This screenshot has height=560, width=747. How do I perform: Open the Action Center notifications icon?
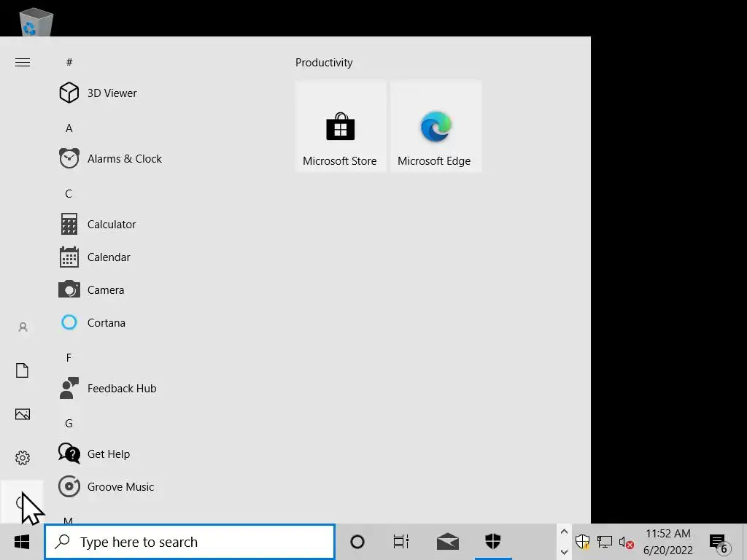(x=720, y=543)
